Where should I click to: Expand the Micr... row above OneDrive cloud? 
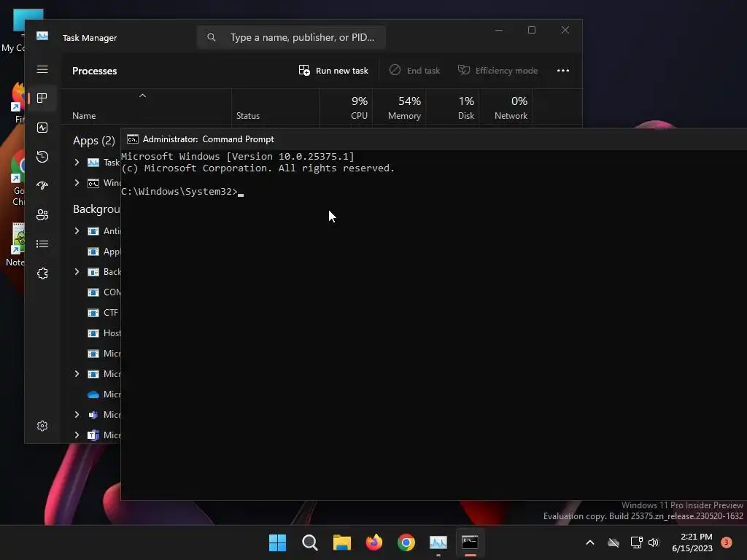(x=77, y=374)
